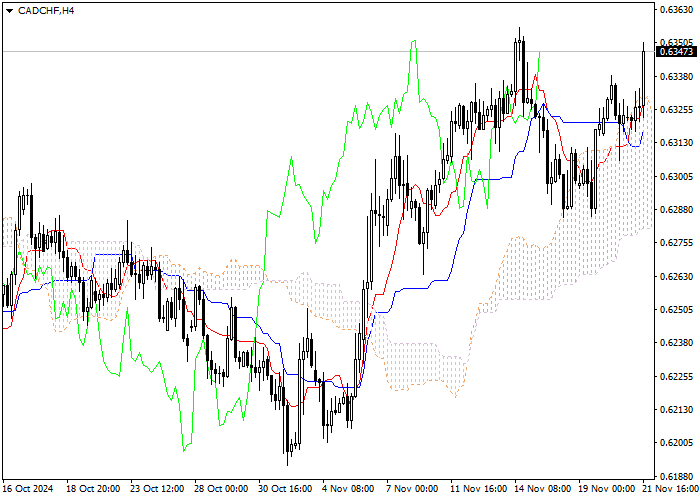Viewport: 700px width, 500px height.
Task: Select the 0.63380 price scale label
Action: click(676, 77)
